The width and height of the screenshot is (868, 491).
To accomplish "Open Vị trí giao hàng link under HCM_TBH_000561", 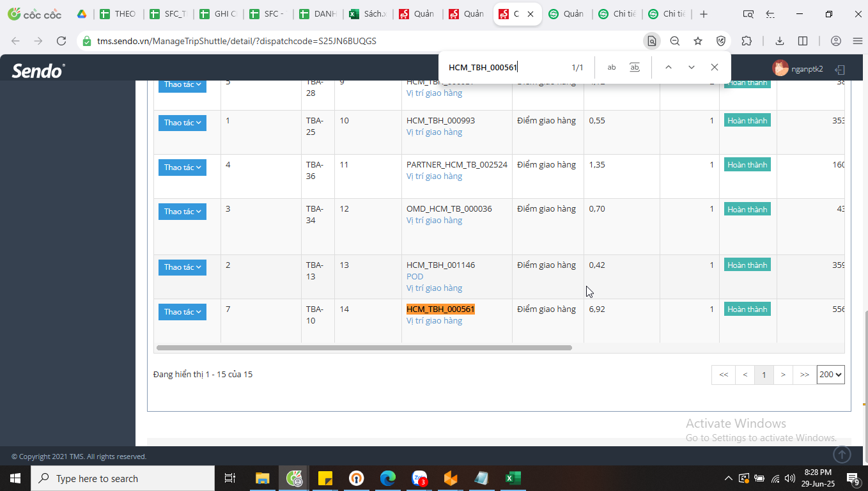I will (x=434, y=321).
